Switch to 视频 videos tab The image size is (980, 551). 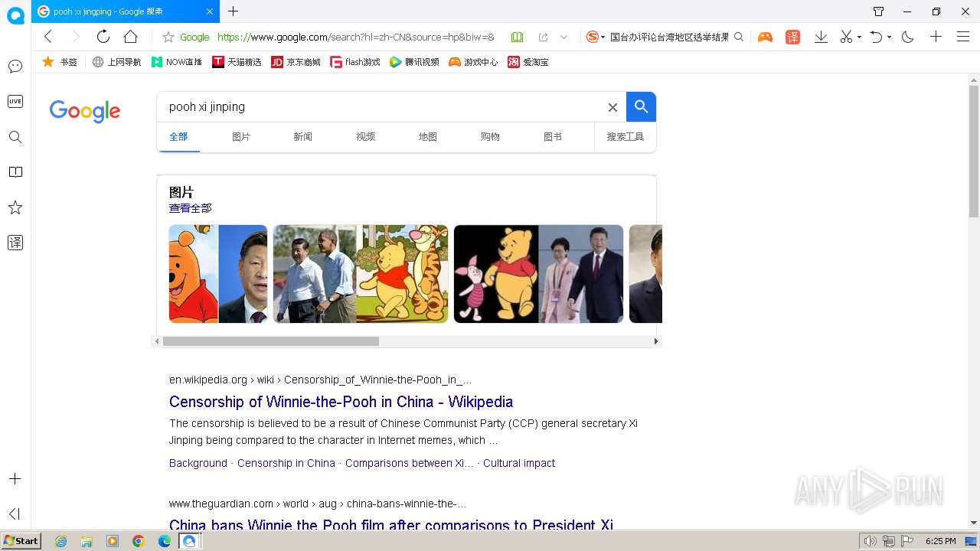click(x=366, y=137)
